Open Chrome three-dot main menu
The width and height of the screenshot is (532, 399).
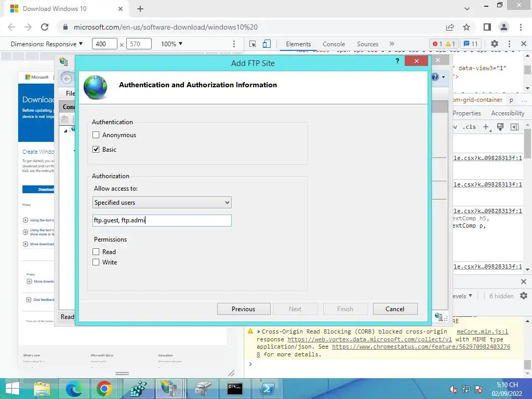tap(521, 27)
